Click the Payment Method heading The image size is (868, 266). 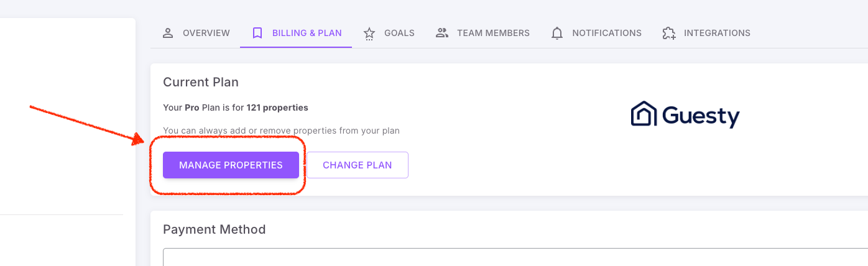click(x=214, y=229)
